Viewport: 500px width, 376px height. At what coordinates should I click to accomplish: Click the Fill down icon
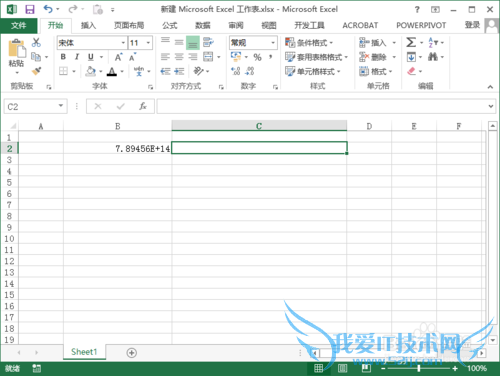[411, 57]
